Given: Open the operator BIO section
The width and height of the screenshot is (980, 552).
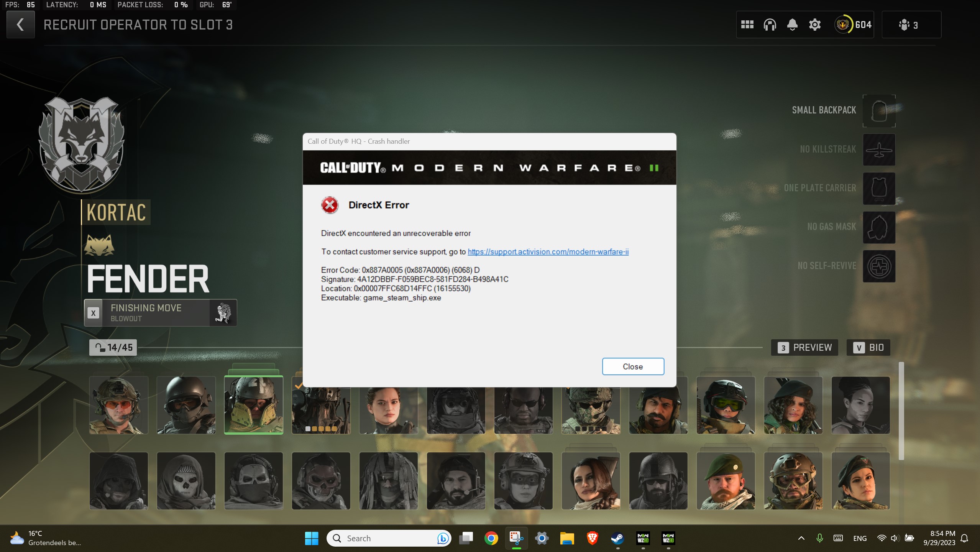Looking at the screenshot, I should 868,347.
